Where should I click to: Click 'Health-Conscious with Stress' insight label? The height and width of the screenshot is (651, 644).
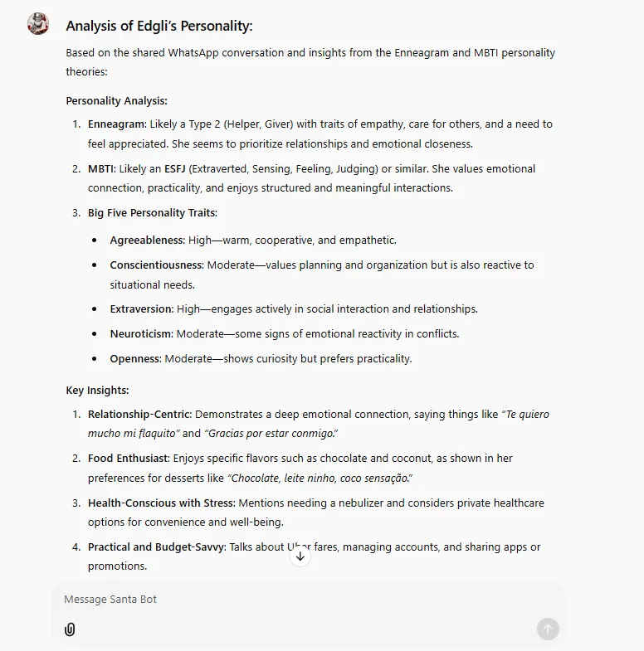pos(161,503)
